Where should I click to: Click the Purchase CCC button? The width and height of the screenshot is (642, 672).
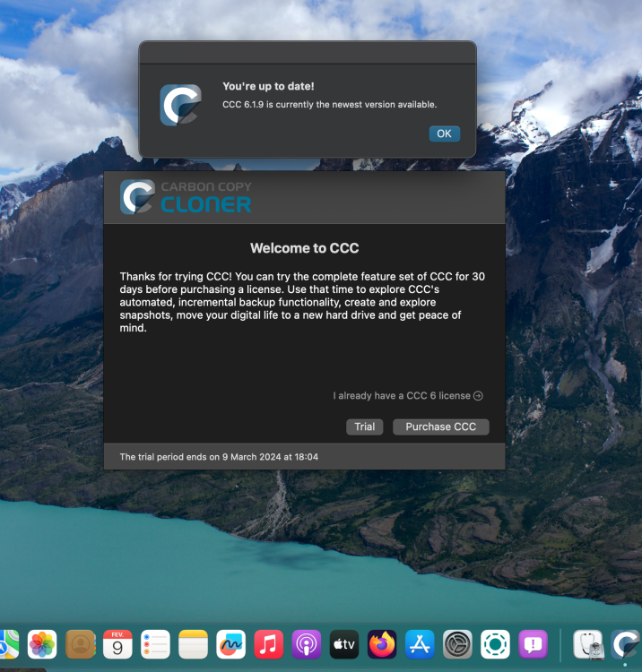(x=441, y=426)
